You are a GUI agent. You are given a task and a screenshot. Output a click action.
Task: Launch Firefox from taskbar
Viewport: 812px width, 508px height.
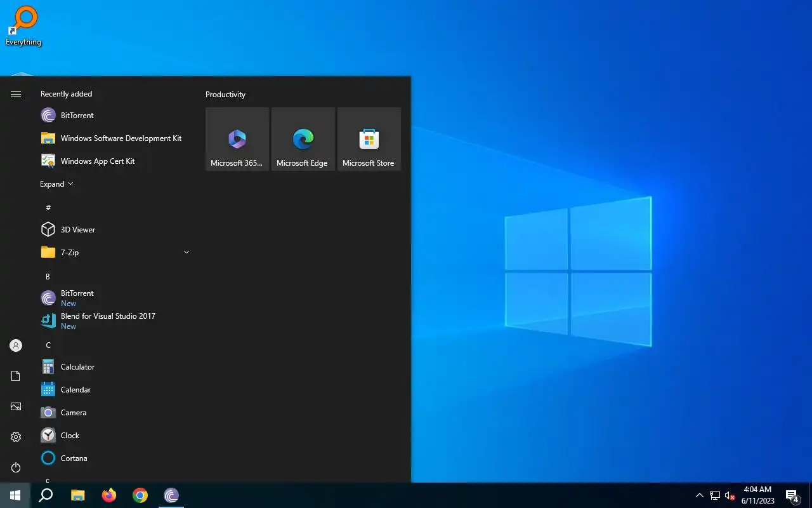[109, 495]
